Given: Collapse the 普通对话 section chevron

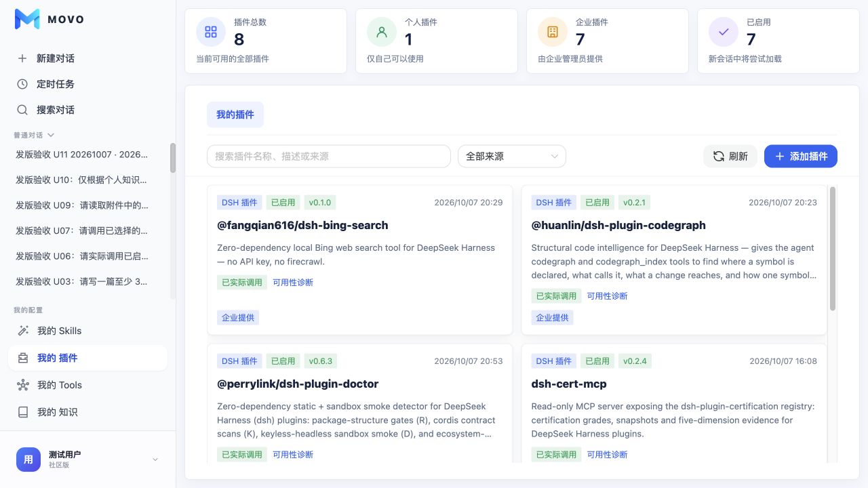Looking at the screenshot, I should (51, 136).
